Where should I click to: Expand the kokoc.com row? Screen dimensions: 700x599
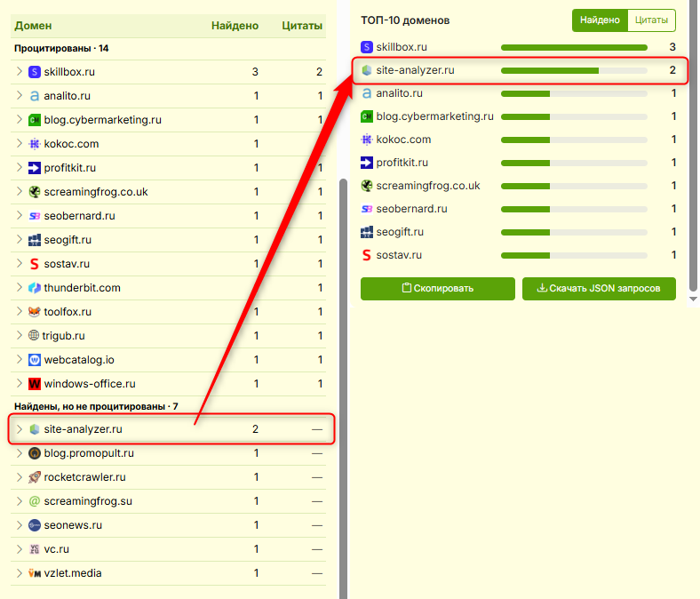coord(20,143)
